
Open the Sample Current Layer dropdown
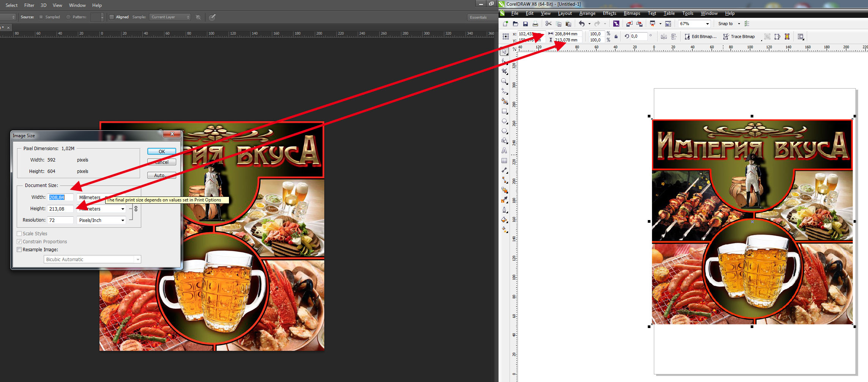[170, 17]
